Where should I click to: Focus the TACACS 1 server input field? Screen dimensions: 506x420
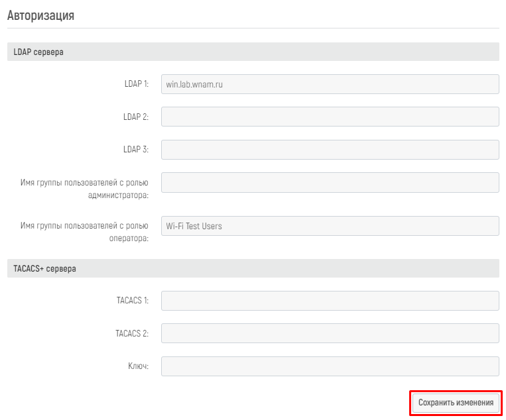[330, 301]
